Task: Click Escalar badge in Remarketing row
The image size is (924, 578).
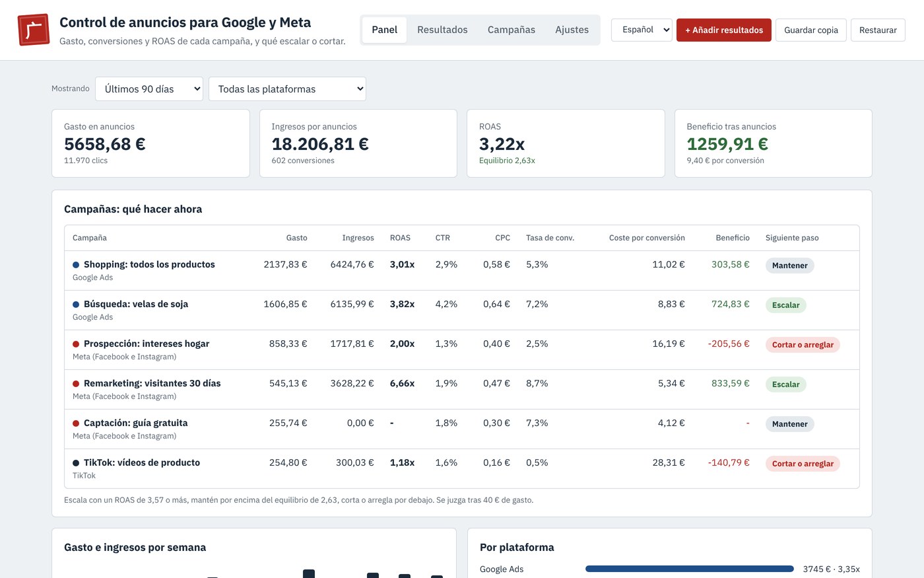Action: point(786,384)
